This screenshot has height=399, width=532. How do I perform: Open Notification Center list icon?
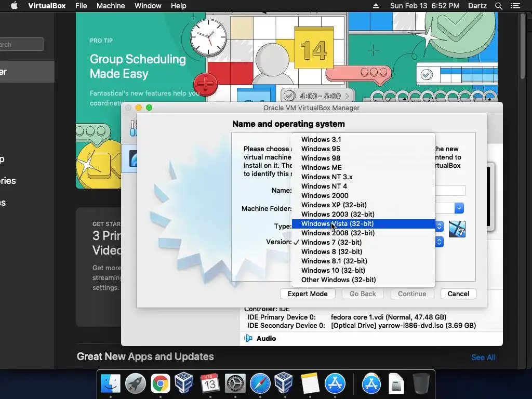(515, 6)
